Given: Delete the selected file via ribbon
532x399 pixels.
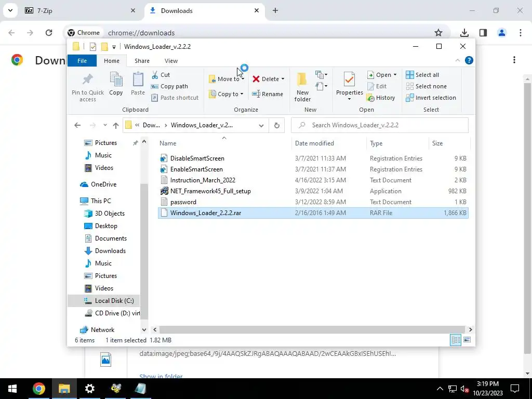Looking at the screenshot, I should [265, 79].
